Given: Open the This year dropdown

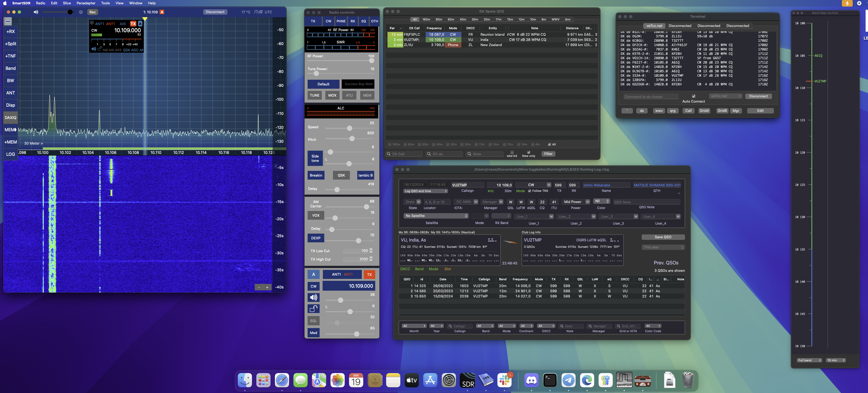Looking at the screenshot, I should [663, 247].
